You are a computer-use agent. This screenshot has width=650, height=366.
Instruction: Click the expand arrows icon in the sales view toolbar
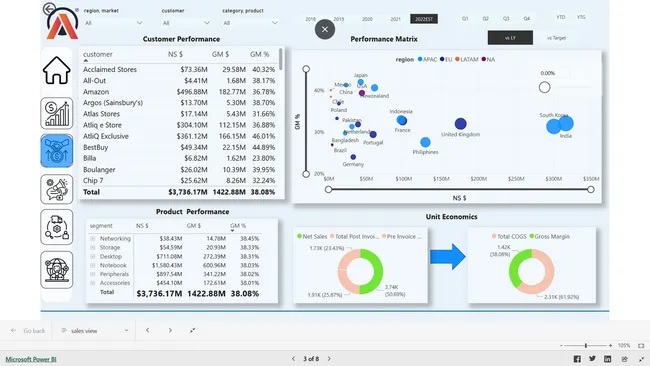tap(193, 330)
